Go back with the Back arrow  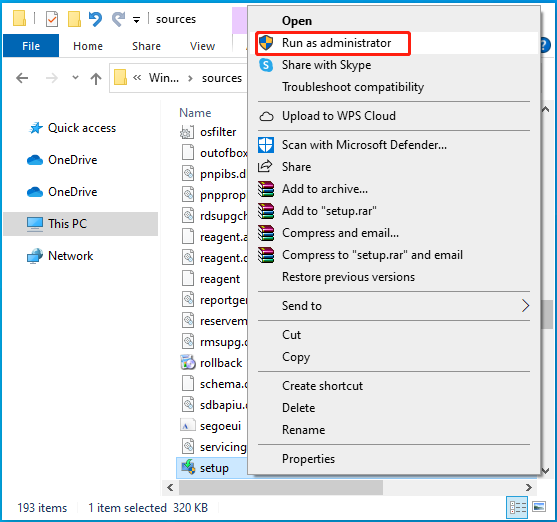pyautogui.click(x=22, y=78)
